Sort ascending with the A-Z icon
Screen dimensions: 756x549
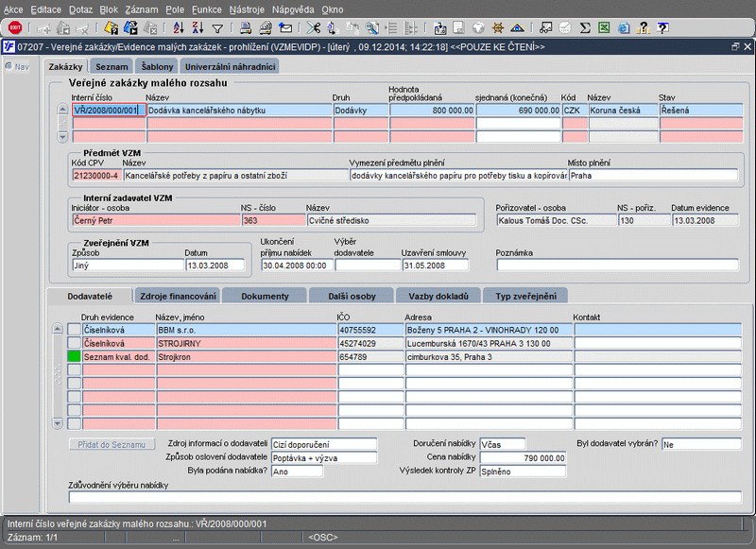pyautogui.click(x=180, y=27)
